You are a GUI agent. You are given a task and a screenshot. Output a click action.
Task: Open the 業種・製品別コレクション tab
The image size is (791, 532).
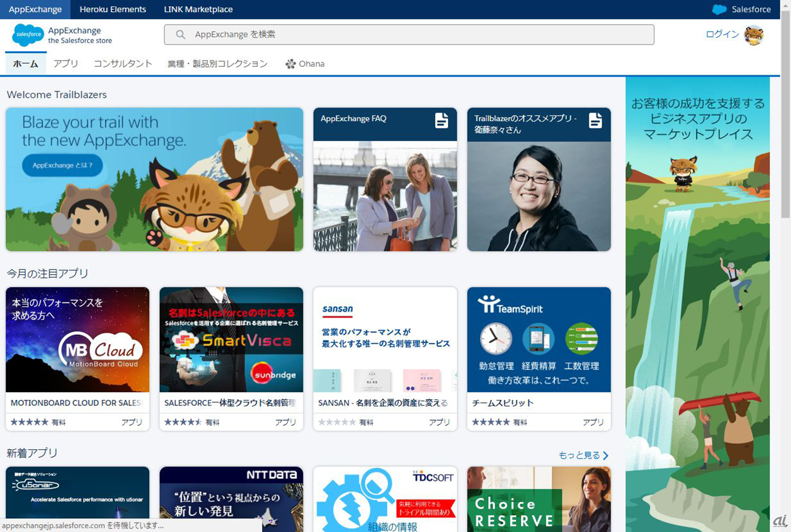pyautogui.click(x=218, y=64)
